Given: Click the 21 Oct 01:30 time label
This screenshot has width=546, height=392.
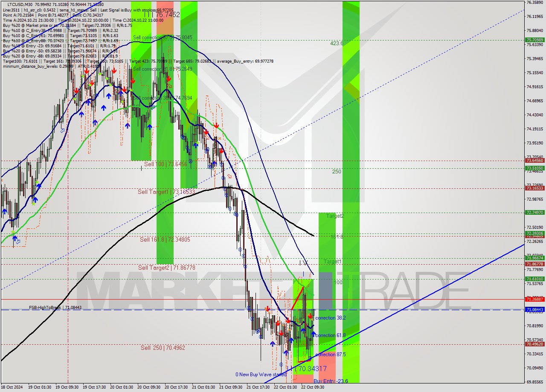Looking at the screenshot, I should 203,387.
